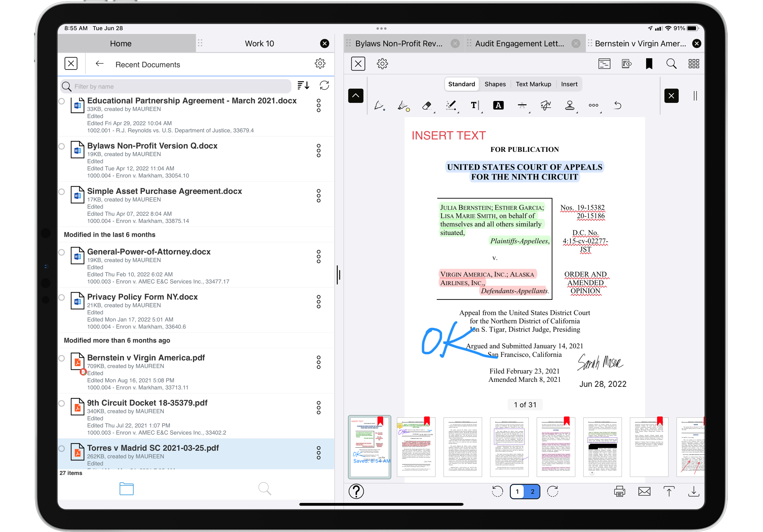763x532 pixels.
Task: Download the document with the down arrow
Action: [x=694, y=491]
